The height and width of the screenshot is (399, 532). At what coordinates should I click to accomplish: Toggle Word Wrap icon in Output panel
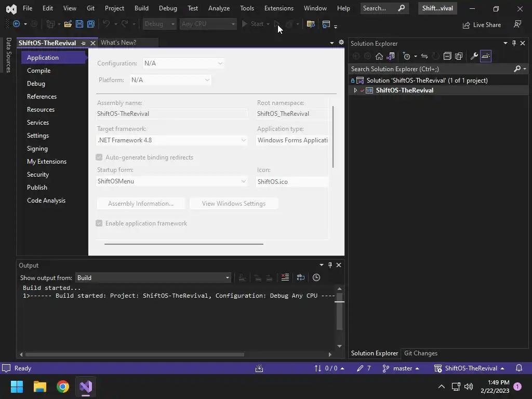[x=301, y=277]
